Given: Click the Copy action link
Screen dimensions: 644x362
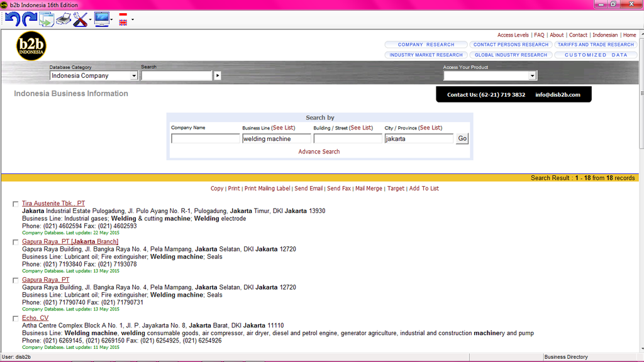Looking at the screenshot, I should pos(217,189).
